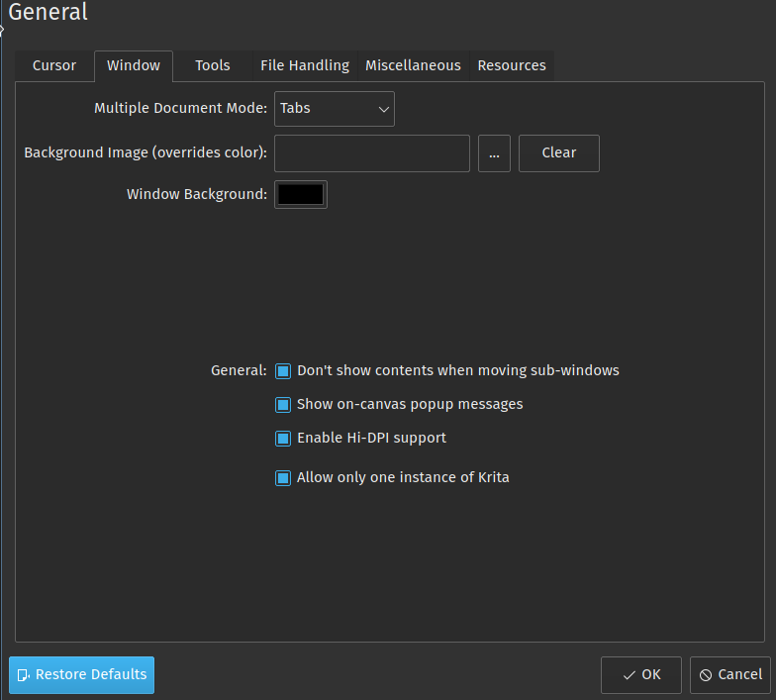Select the Window tab
776x700 pixels.
(134, 65)
